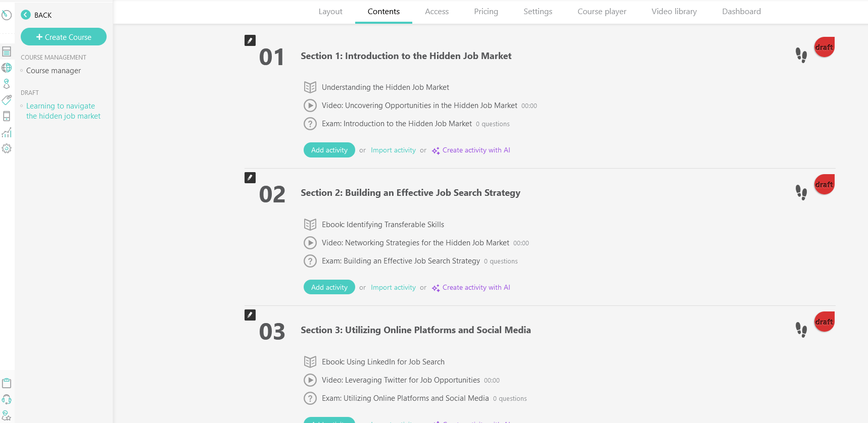Open Video: Networking Strategies for Hidden Job Market

[x=415, y=243]
